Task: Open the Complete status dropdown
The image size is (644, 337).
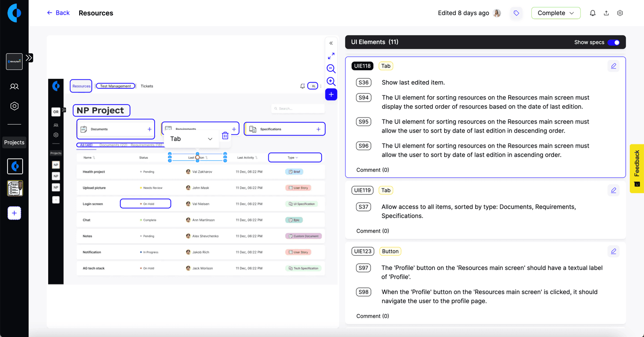Action: [x=555, y=13]
